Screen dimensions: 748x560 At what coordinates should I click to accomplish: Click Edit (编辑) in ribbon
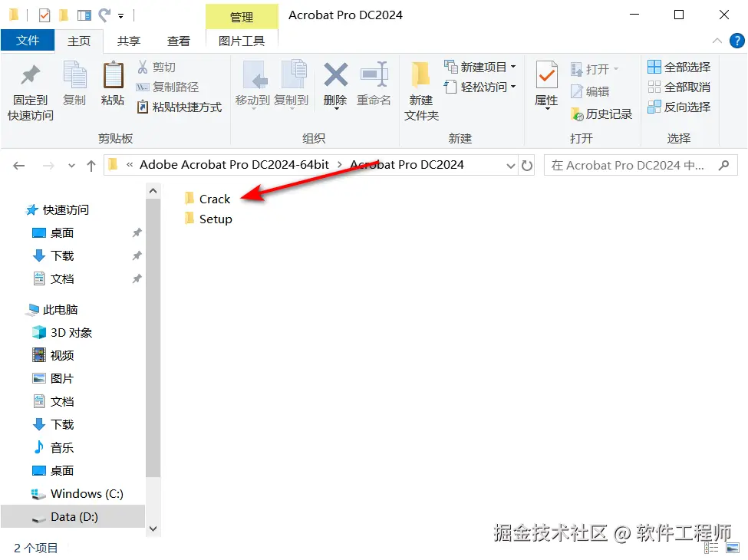click(590, 91)
